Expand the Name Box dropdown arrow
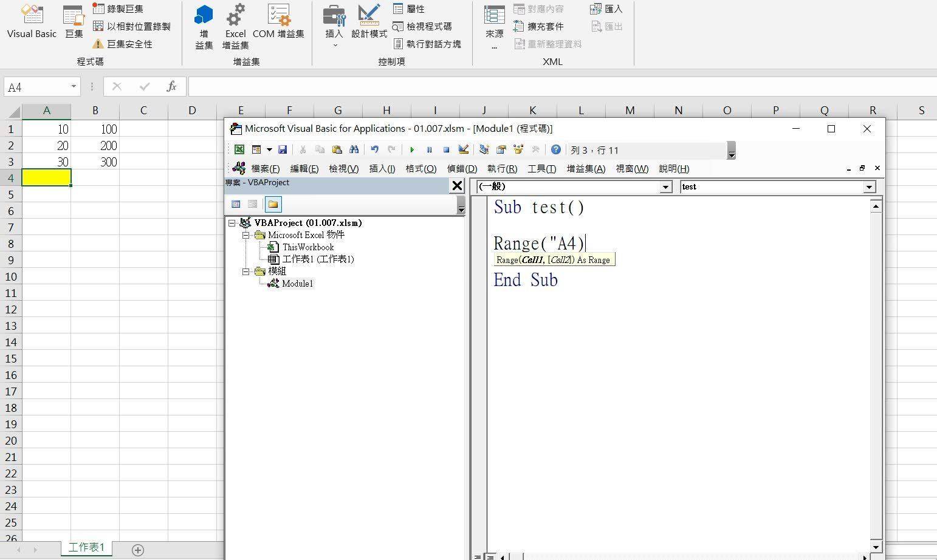937x560 pixels. coord(74,87)
